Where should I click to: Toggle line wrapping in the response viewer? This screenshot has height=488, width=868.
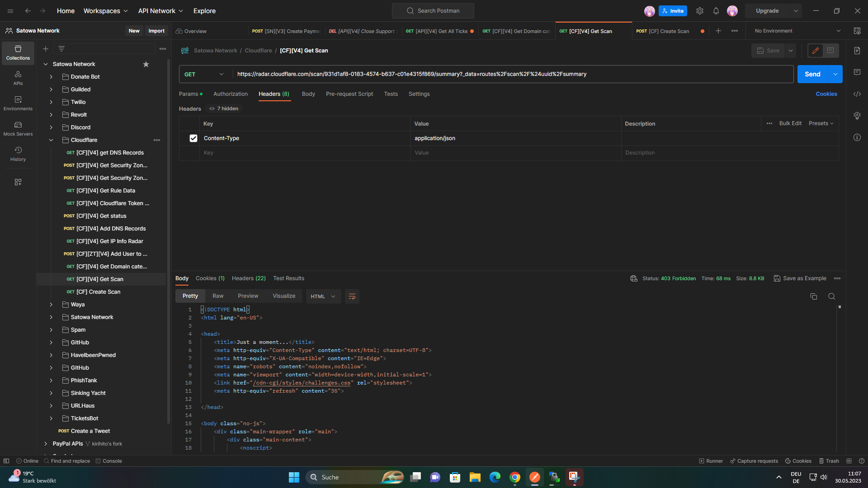[352, 296]
